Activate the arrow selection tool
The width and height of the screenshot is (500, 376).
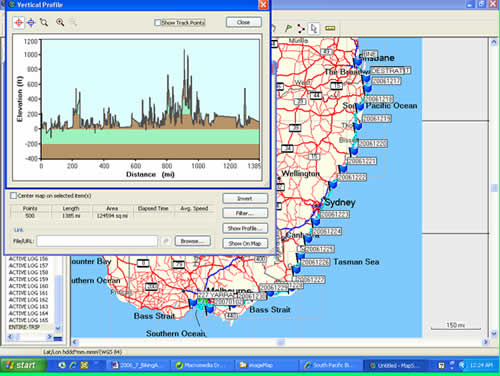[x=313, y=29]
